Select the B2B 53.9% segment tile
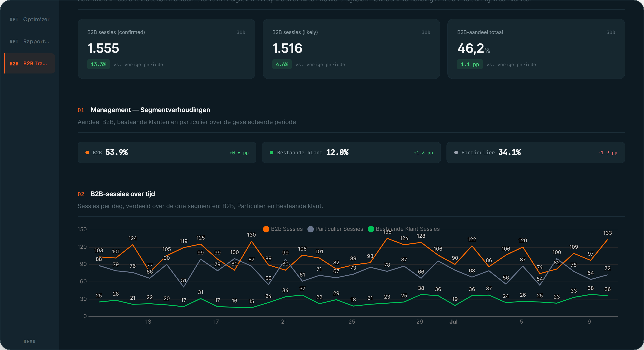This screenshot has height=350, width=644. coord(167,152)
